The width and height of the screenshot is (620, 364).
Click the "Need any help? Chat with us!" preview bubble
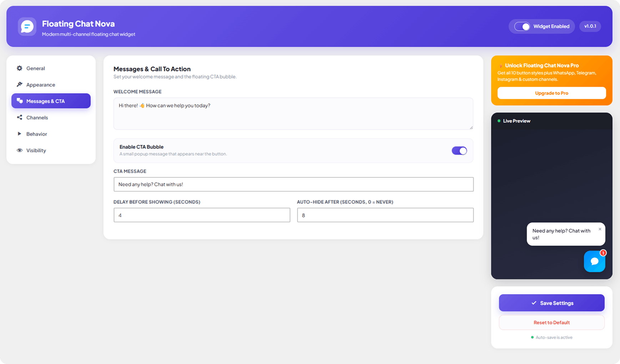coord(566,234)
